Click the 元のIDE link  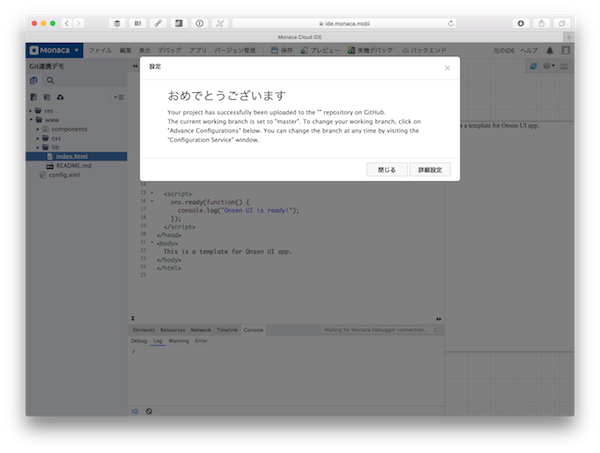pos(504,50)
